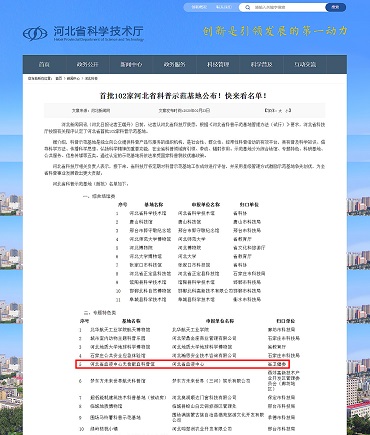Open the 互动交流 navigation tab
The height and width of the screenshot is (435, 370).
point(305,64)
